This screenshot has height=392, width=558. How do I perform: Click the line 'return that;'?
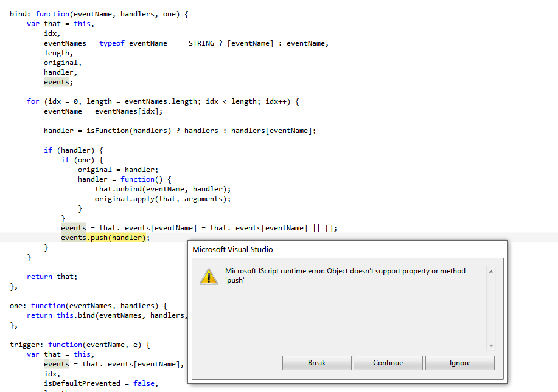[x=52, y=277]
